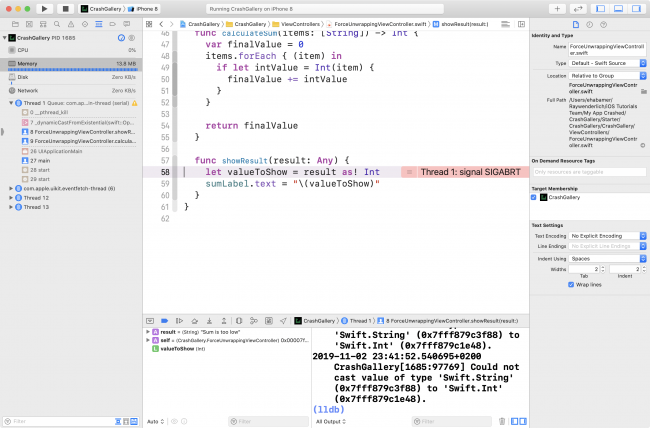Click the Run (play) button

pos(45,8)
